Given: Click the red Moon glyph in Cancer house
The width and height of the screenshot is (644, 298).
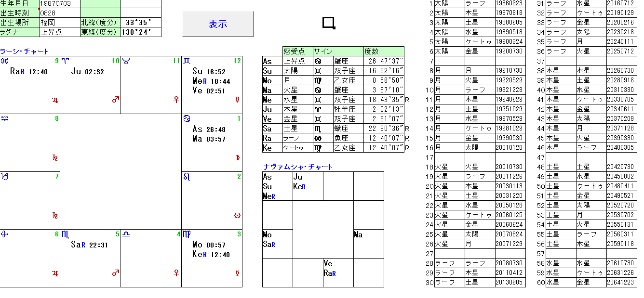Looking at the screenshot, I should coord(237,157).
